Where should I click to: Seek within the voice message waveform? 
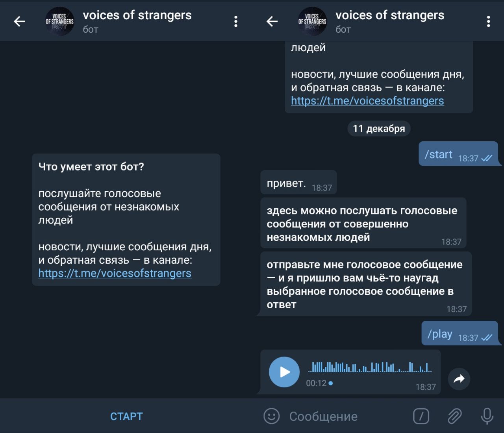370,367
